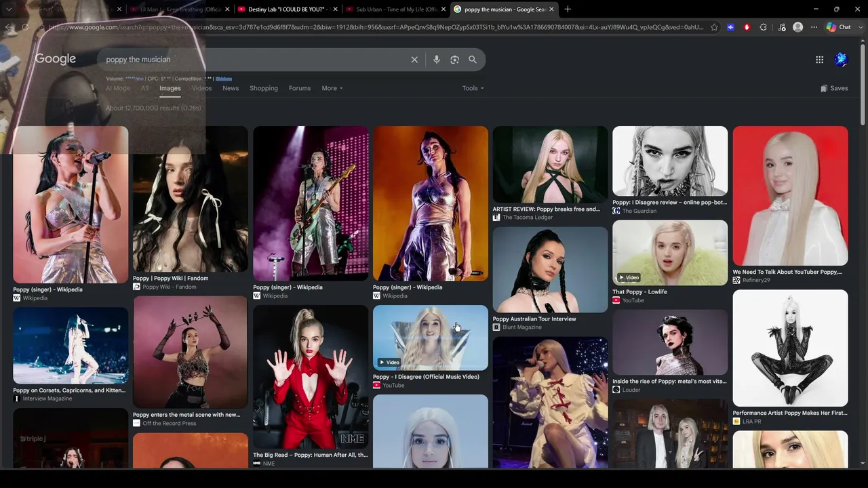The image size is (868, 488).
Task: Click the browser address bar URL
Action: 376,27
